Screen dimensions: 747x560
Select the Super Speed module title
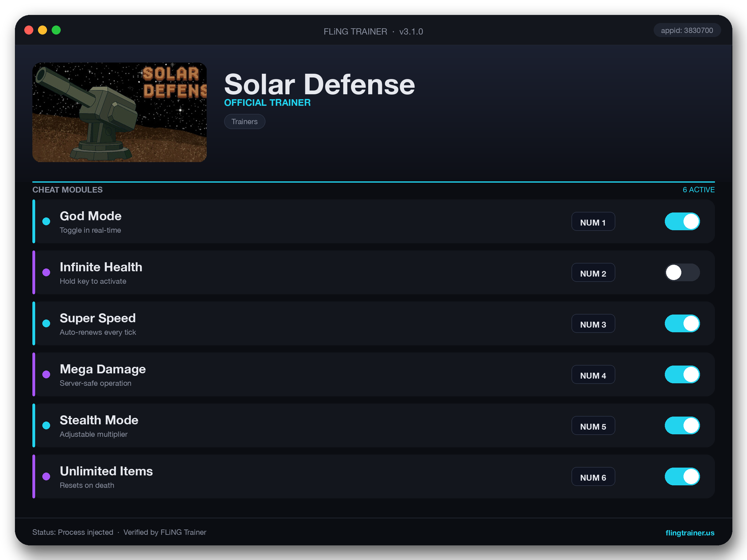pos(98,318)
